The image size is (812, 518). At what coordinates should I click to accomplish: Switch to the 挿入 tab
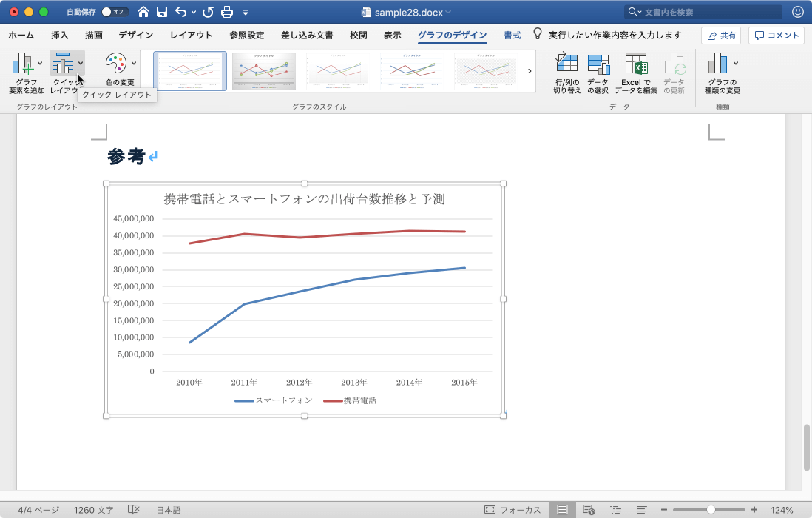(60, 36)
